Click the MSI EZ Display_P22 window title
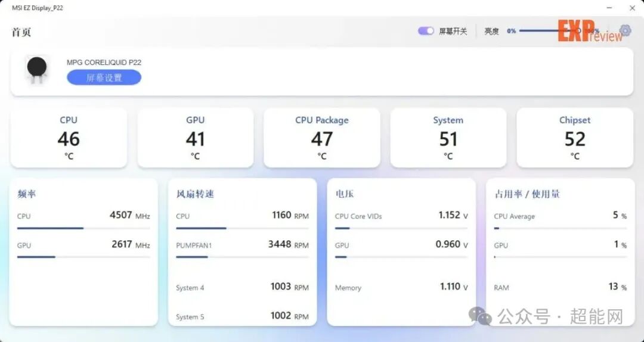The width and height of the screenshot is (644, 342). pos(38,8)
